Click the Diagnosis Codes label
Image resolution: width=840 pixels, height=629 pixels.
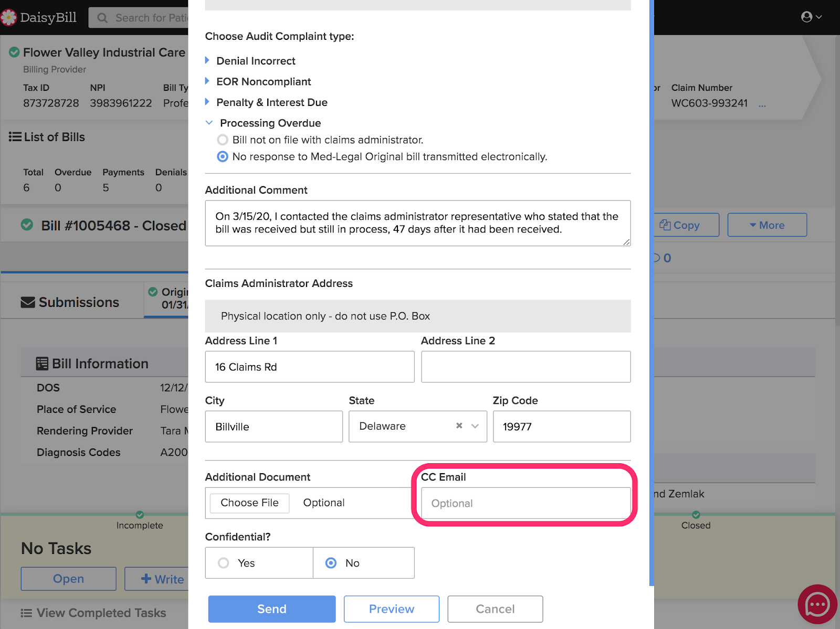[x=79, y=452]
